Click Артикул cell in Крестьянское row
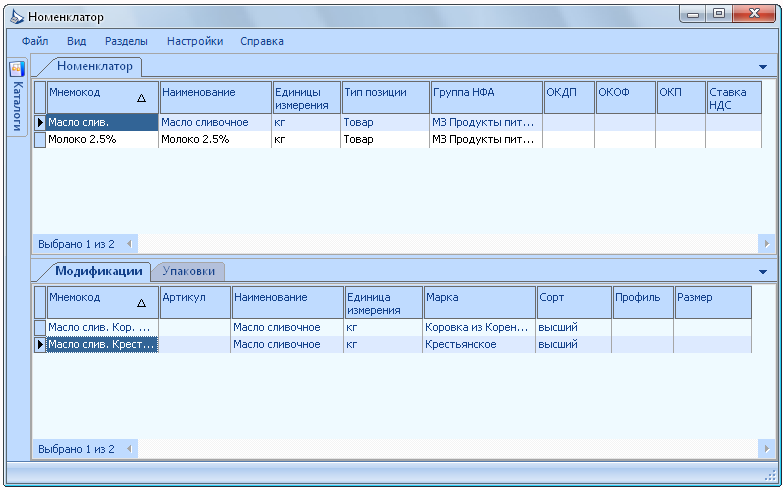The height and width of the screenshot is (490, 783). pyautogui.click(x=195, y=344)
